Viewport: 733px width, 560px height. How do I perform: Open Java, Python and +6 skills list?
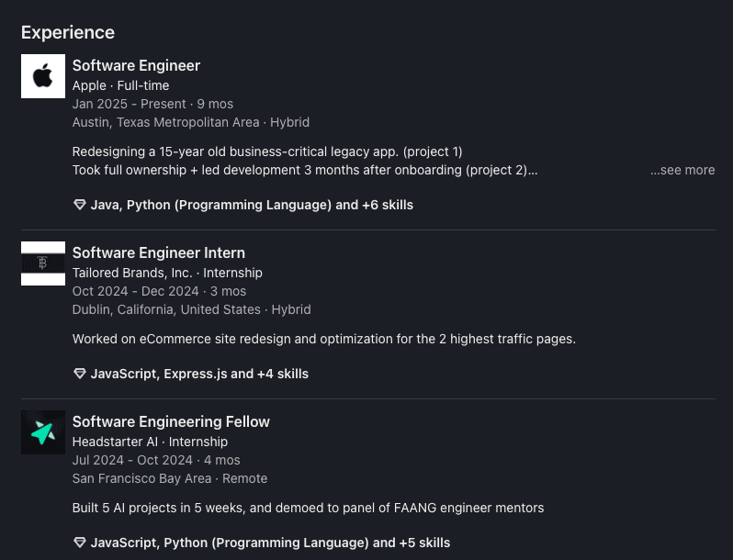click(x=252, y=205)
